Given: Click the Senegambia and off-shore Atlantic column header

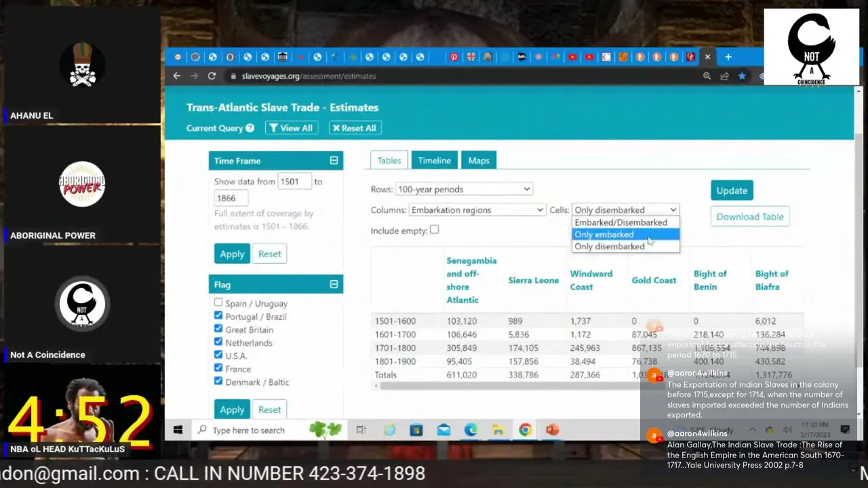Looking at the screenshot, I should [471, 280].
